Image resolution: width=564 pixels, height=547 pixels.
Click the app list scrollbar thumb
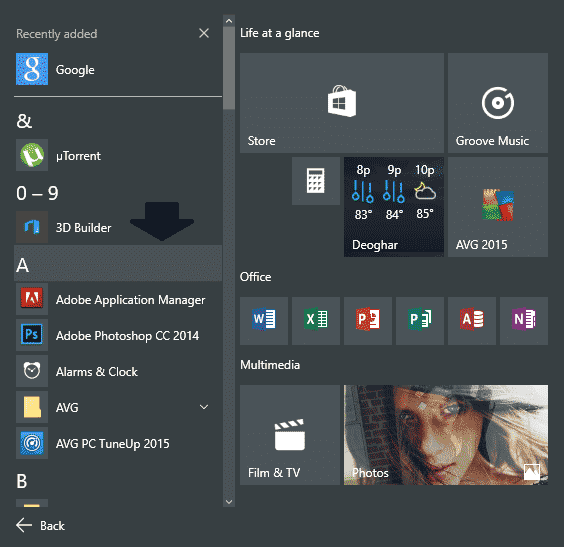point(229,68)
